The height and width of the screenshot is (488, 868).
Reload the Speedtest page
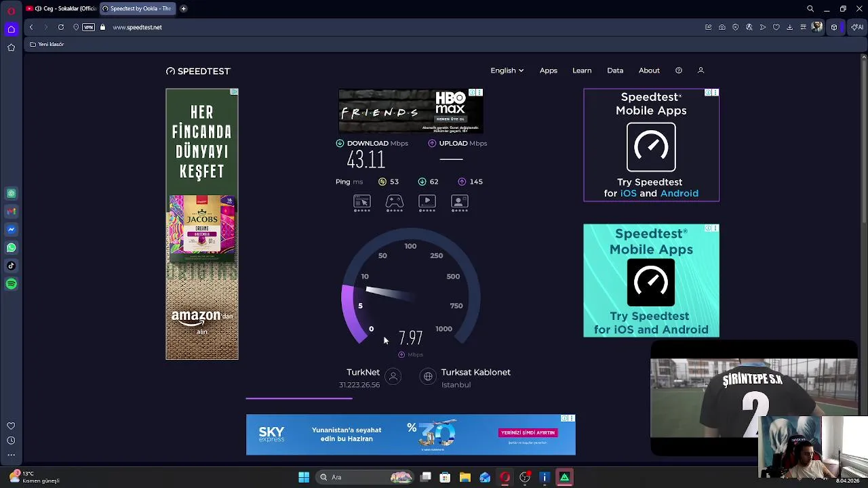point(61,27)
